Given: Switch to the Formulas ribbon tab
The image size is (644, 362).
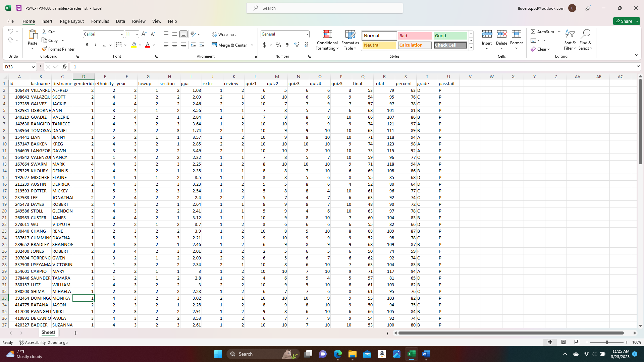Looking at the screenshot, I should coord(100,21).
